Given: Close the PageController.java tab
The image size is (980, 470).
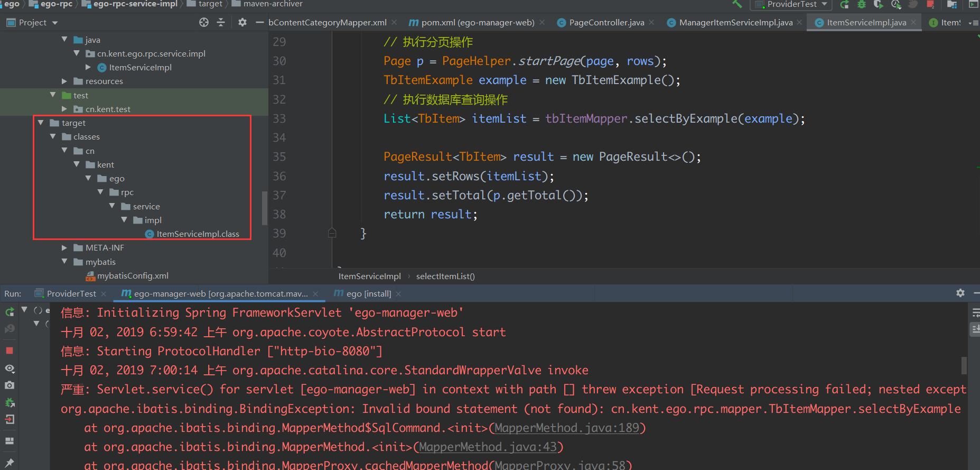Looking at the screenshot, I should point(651,22).
